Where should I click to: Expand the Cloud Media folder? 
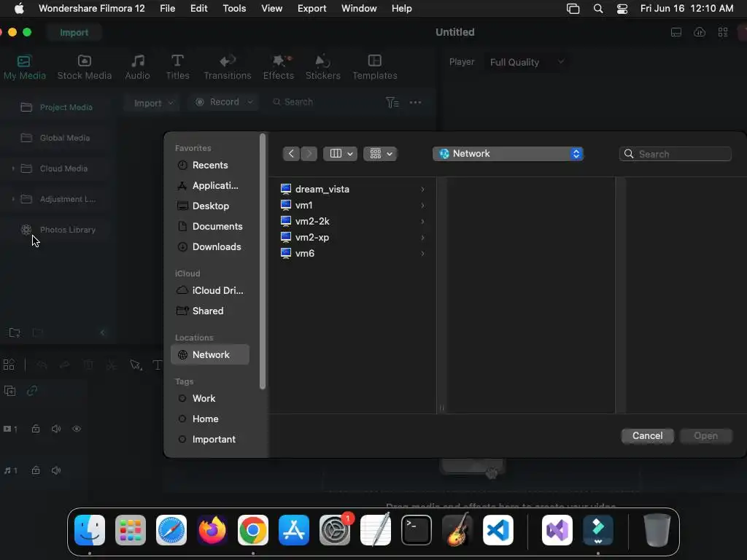pos(13,168)
